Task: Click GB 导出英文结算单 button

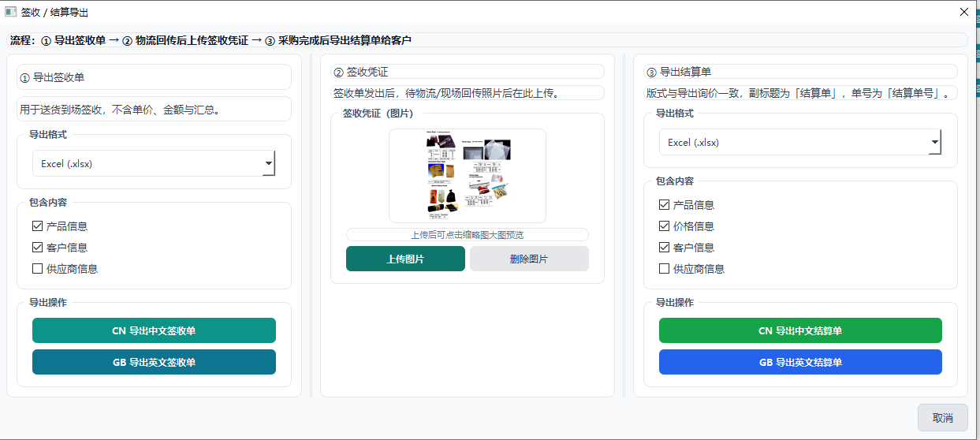Action: (800, 362)
